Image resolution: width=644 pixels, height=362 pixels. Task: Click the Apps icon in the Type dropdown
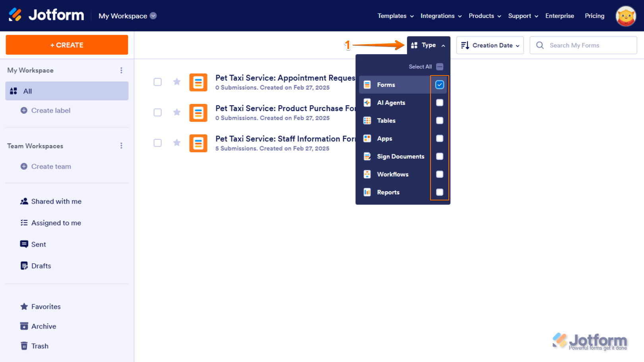367,138
